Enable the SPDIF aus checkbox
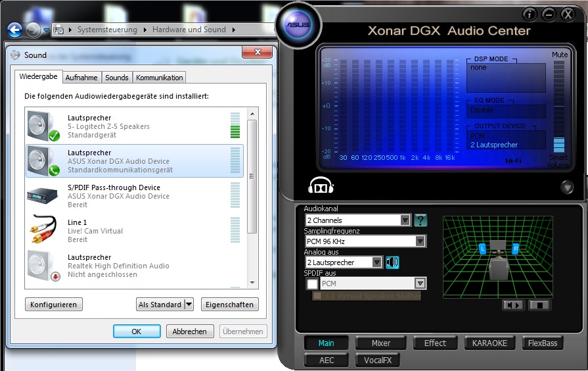This screenshot has height=371, width=588. tap(312, 284)
